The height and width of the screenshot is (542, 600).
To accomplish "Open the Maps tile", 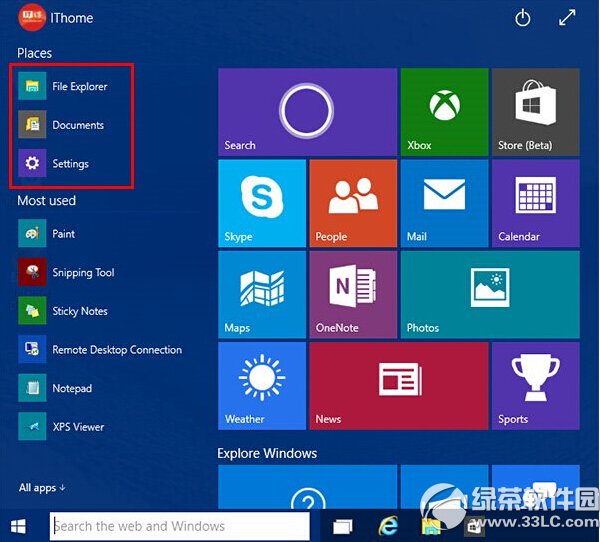I will [262, 294].
